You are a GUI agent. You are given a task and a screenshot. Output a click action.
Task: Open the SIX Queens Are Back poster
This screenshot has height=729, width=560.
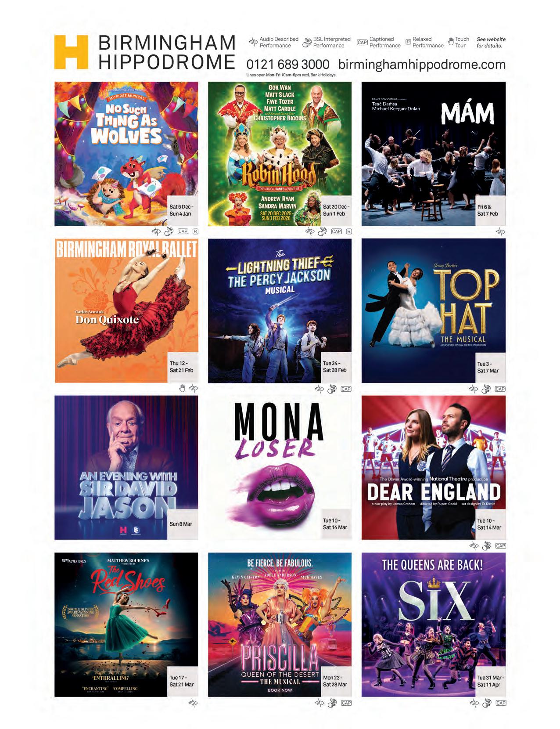click(x=433, y=624)
